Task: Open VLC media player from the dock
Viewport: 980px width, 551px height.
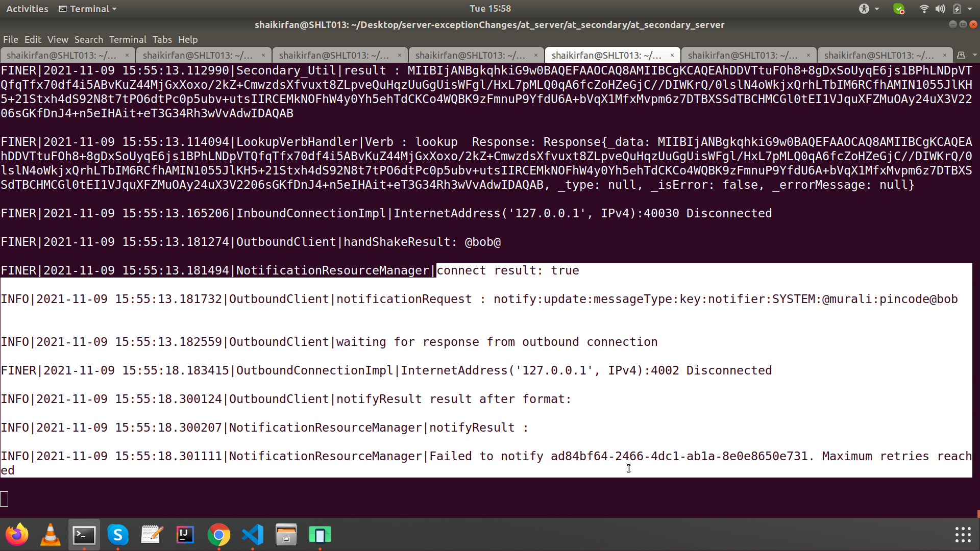Action: 51,535
